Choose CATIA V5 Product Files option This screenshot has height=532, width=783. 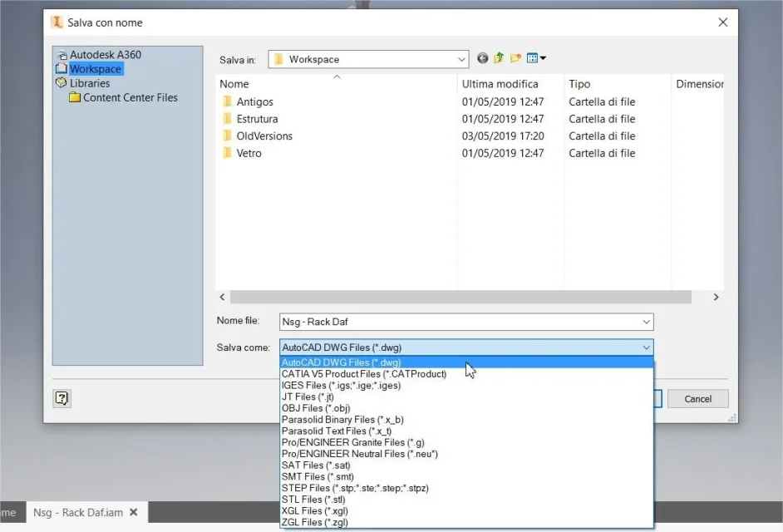466,374
